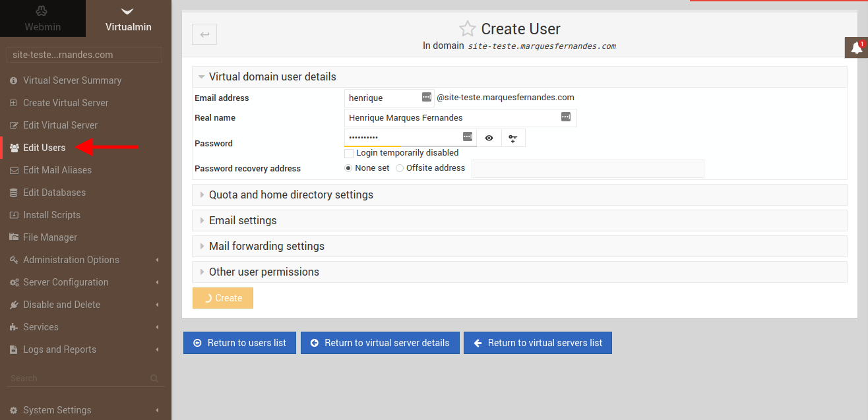The width and height of the screenshot is (868, 420).
Task: Click the Virtual Server Summary info icon
Action: (x=13, y=80)
